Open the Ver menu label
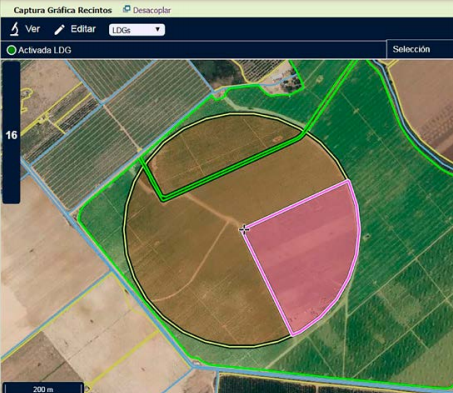453x393 pixels. (33, 29)
